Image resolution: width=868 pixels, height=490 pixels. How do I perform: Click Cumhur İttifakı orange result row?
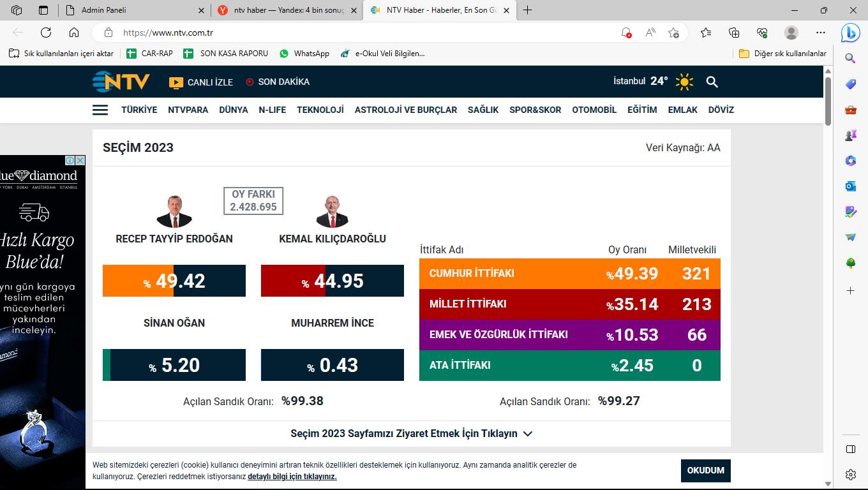coord(569,274)
